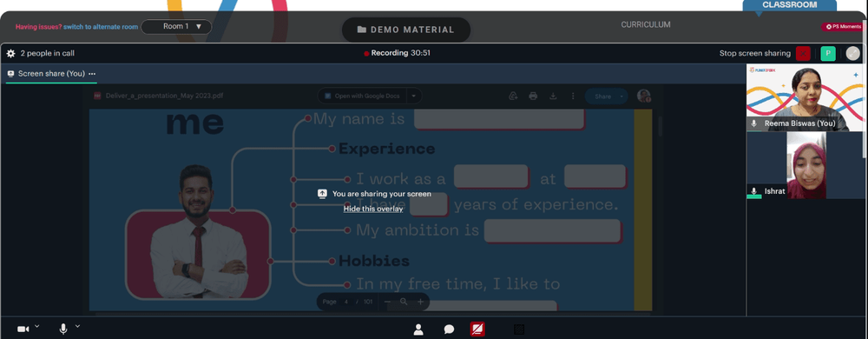Screen dimensions: 868x339
Task: Toggle the camera on or off
Action: pyautogui.click(x=23, y=329)
